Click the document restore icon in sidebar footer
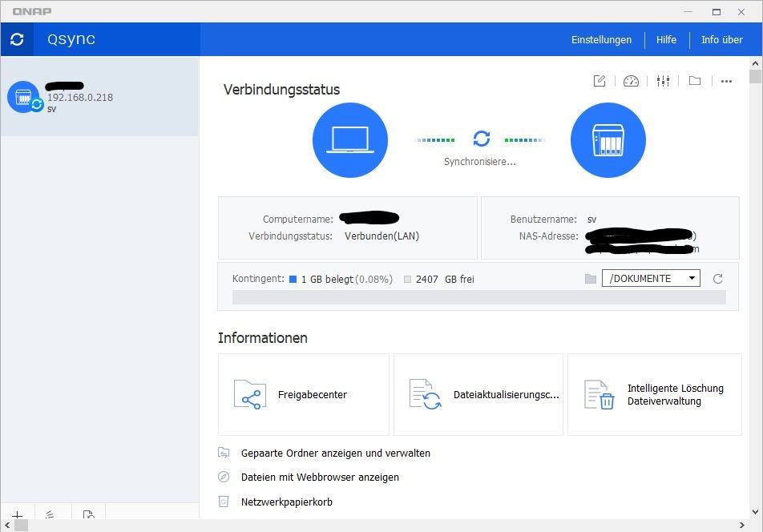The height and width of the screenshot is (532, 763). click(x=88, y=514)
